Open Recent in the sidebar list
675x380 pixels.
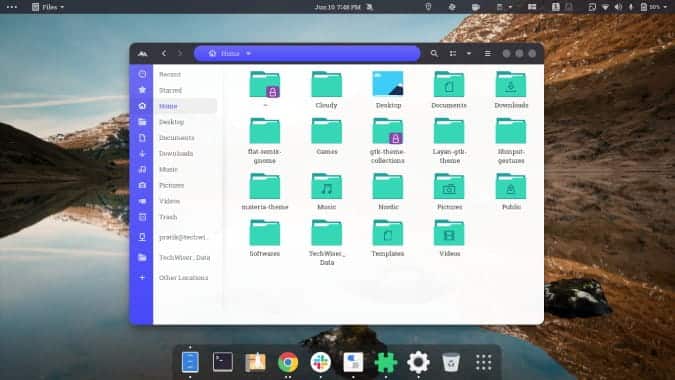[x=170, y=74]
